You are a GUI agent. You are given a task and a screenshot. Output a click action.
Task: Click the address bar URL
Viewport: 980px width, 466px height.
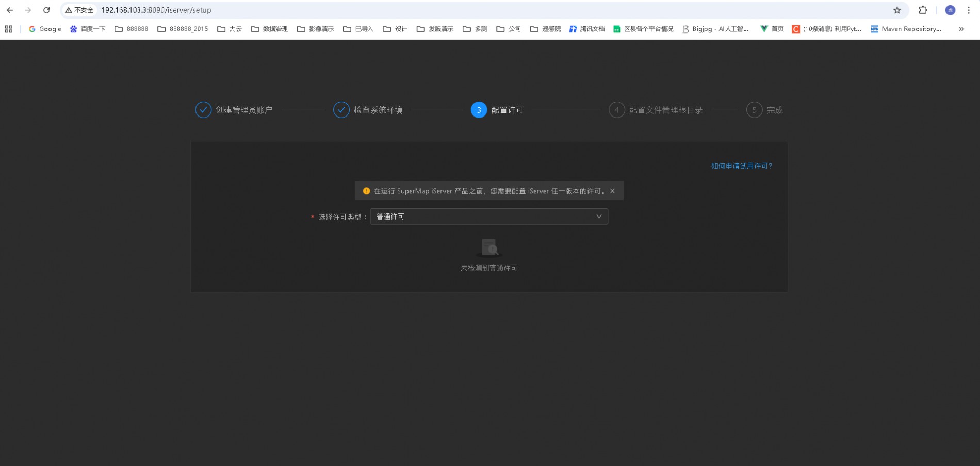(x=156, y=10)
